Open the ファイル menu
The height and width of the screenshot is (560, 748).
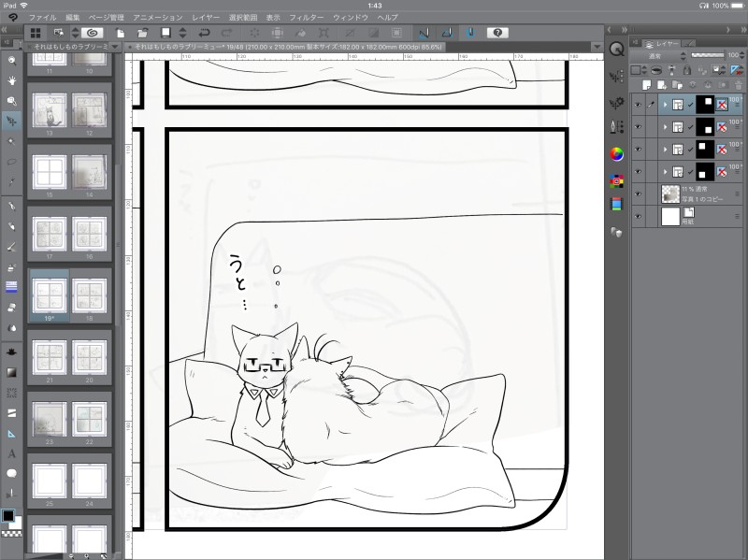[42, 17]
